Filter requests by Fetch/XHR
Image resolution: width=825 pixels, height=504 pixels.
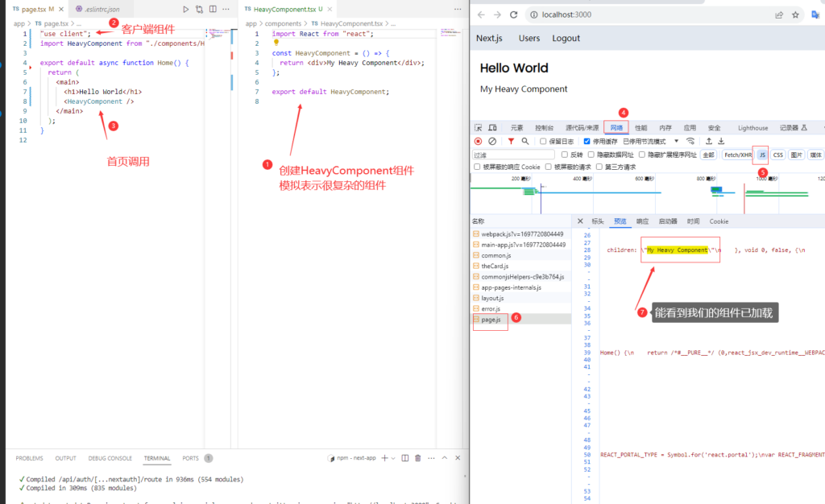coord(738,155)
